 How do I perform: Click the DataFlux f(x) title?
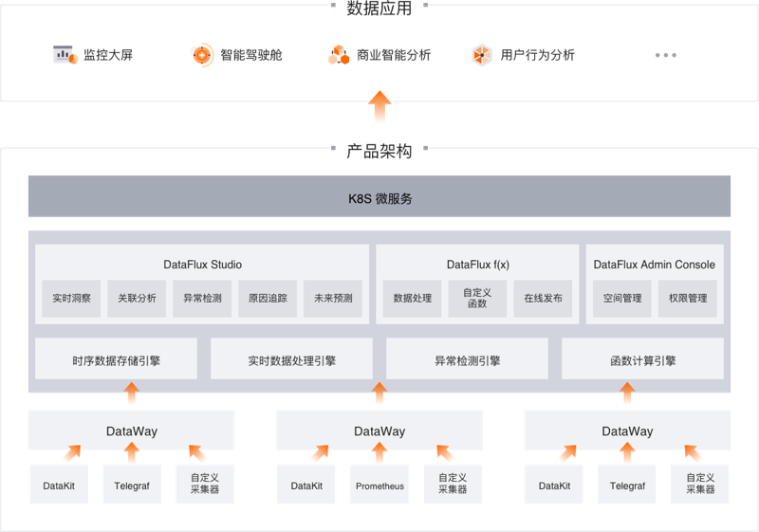tap(478, 265)
